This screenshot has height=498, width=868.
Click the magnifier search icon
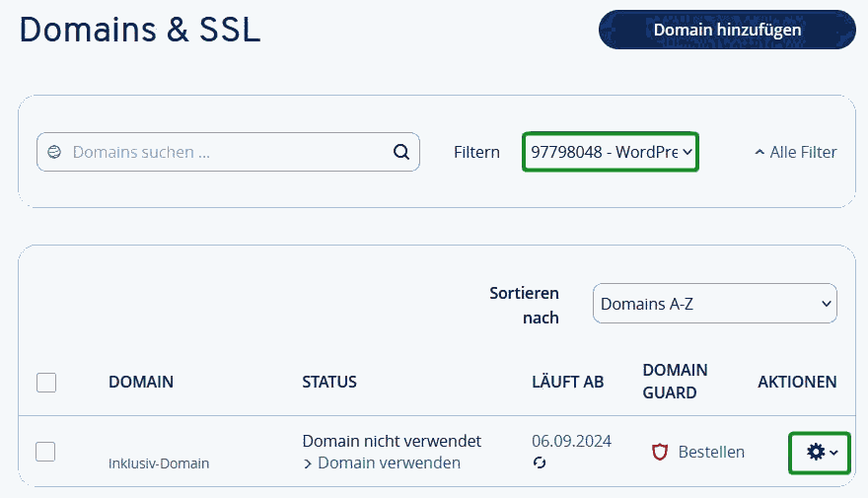point(400,152)
